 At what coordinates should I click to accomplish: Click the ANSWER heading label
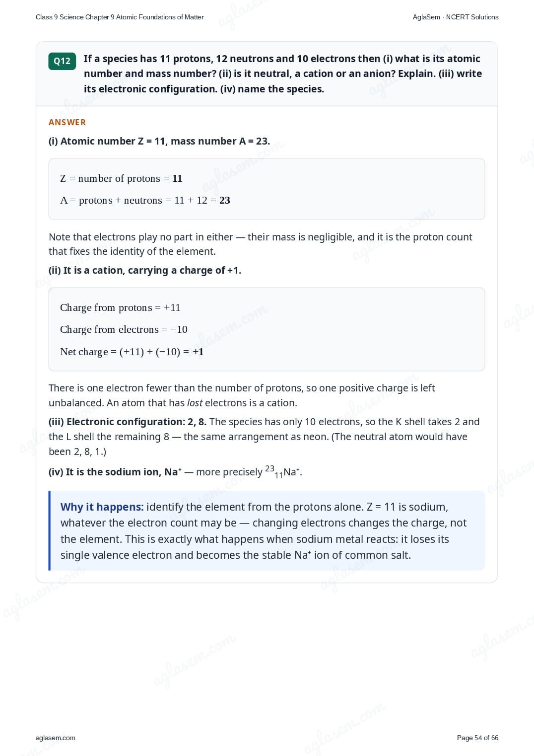click(67, 122)
